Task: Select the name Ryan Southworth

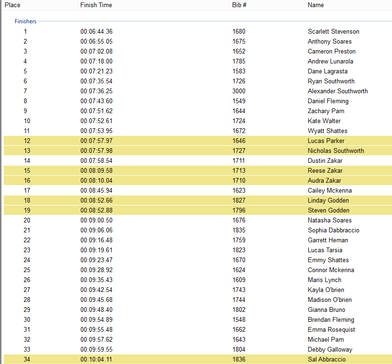Action: click(x=331, y=81)
